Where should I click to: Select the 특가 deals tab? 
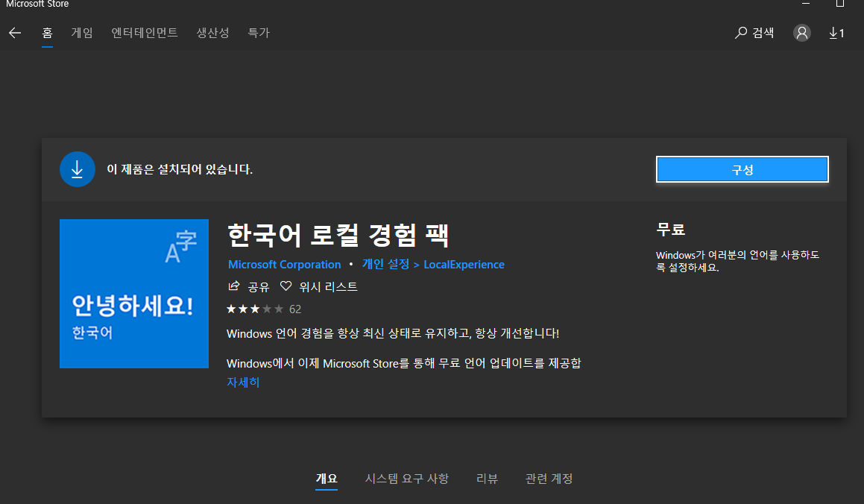click(259, 33)
